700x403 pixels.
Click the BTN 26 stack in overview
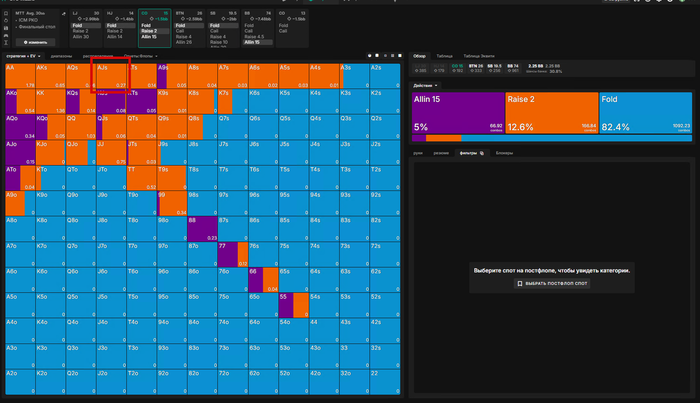pos(477,68)
